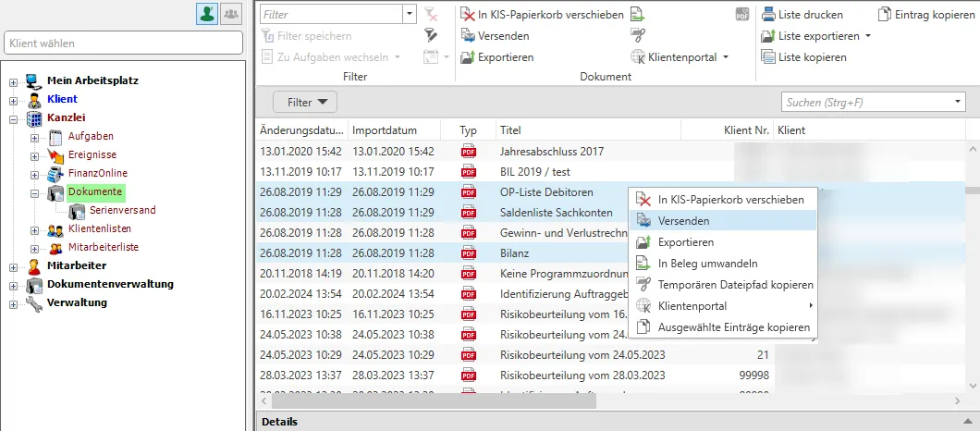Image resolution: width=980 pixels, height=431 pixels.
Task: Open Aufgaben in the Kanzlei tree
Action: 91,136
